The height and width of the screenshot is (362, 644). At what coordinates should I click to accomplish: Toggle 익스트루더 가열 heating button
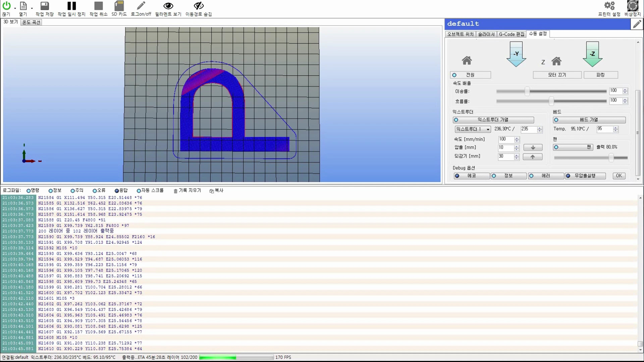[493, 120]
